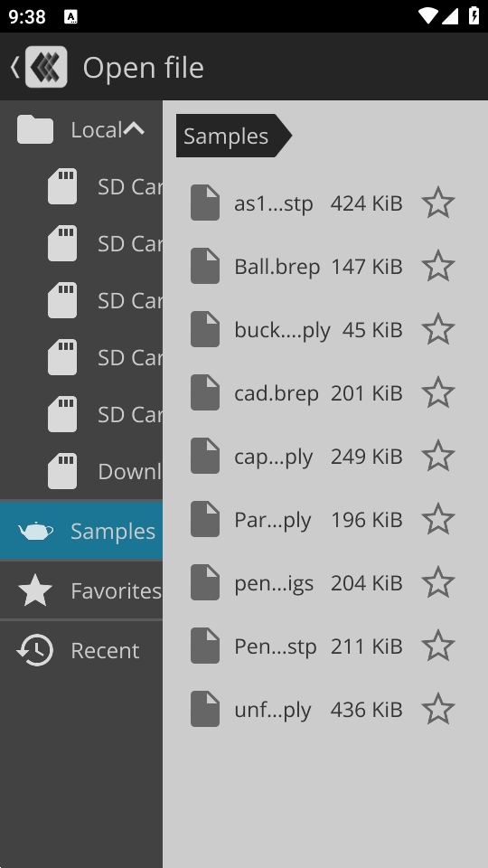Select the Samples teapot item
The image size is (488, 868).
tap(81, 531)
